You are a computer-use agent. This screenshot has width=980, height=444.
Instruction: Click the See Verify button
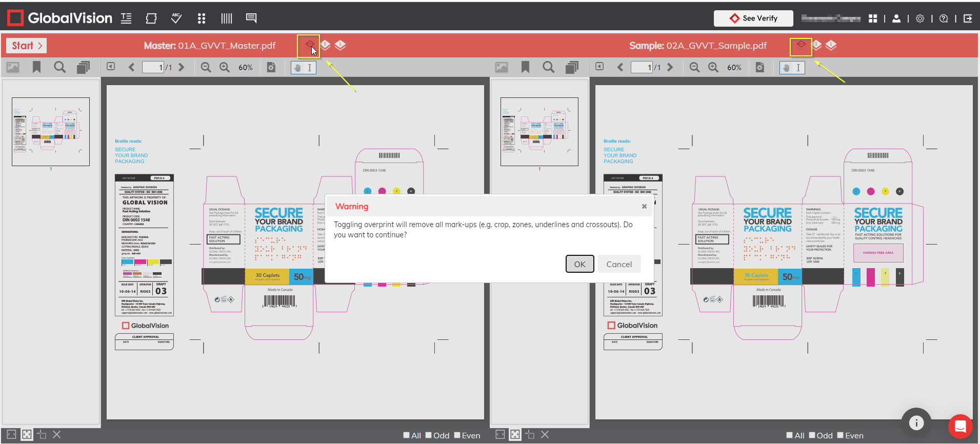[753, 18]
